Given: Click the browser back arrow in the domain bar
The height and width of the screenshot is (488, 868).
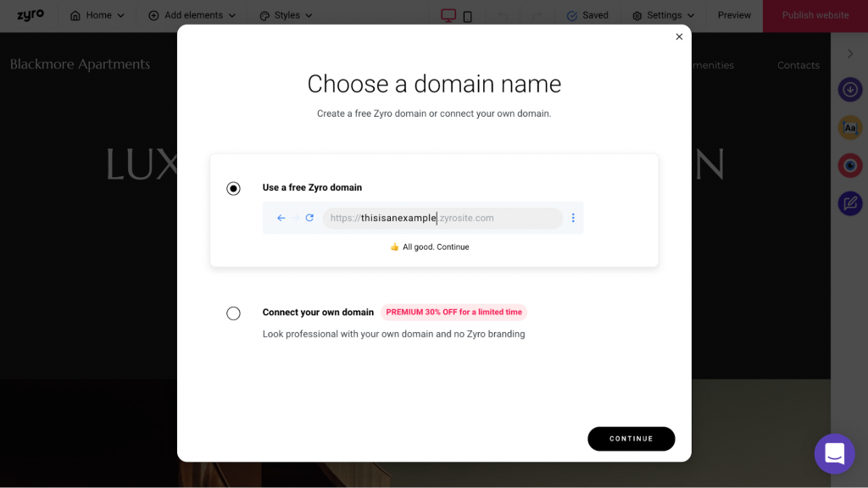Looking at the screenshot, I should [281, 218].
